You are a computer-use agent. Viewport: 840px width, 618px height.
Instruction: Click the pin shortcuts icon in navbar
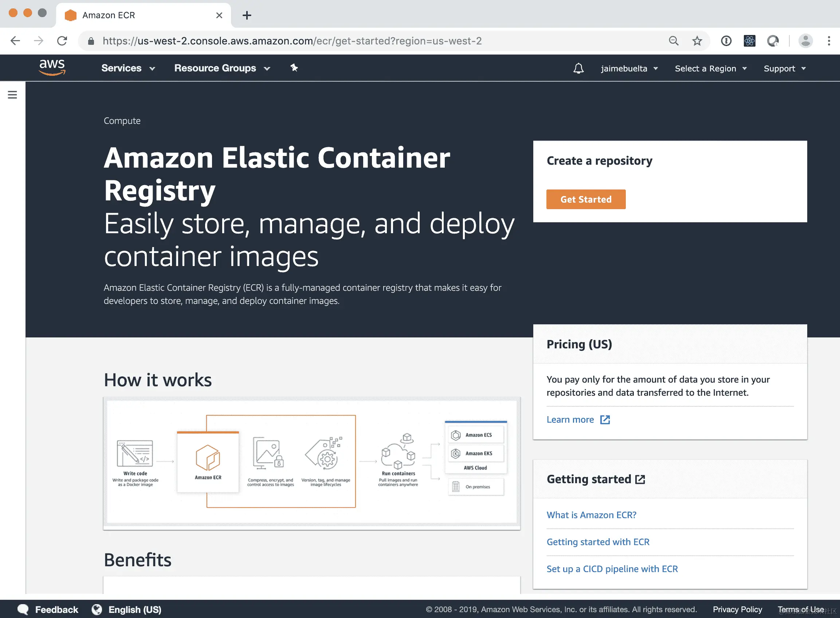tap(294, 68)
